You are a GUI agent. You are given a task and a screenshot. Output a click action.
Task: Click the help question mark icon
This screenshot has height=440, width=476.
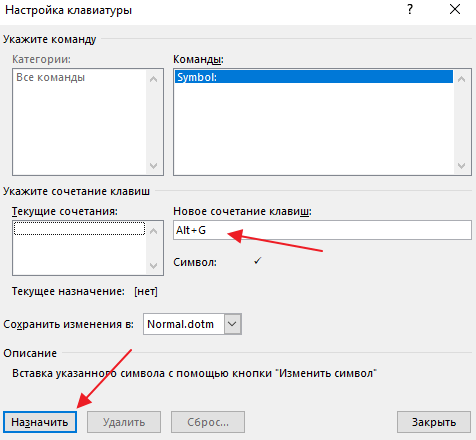pos(410,9)
